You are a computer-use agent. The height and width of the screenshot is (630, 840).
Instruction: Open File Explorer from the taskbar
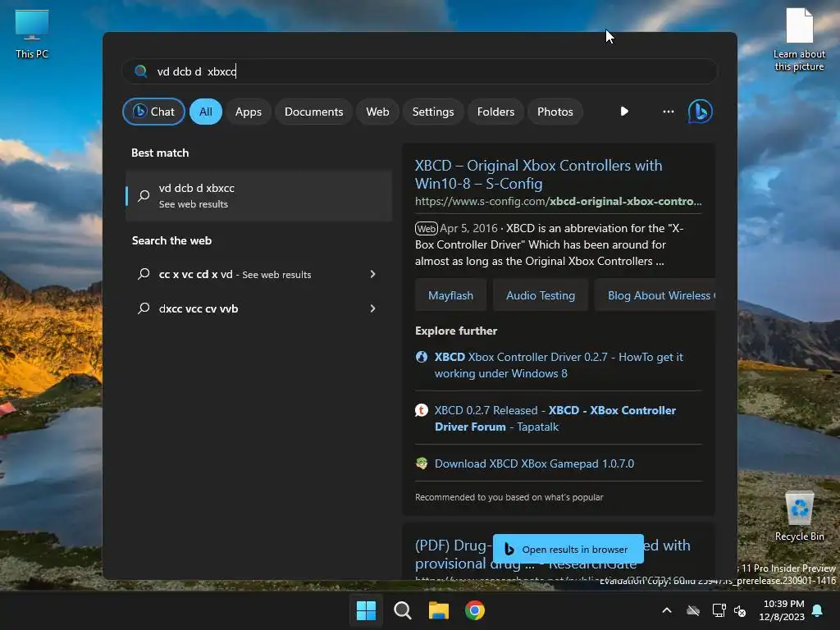coord(439,610)
